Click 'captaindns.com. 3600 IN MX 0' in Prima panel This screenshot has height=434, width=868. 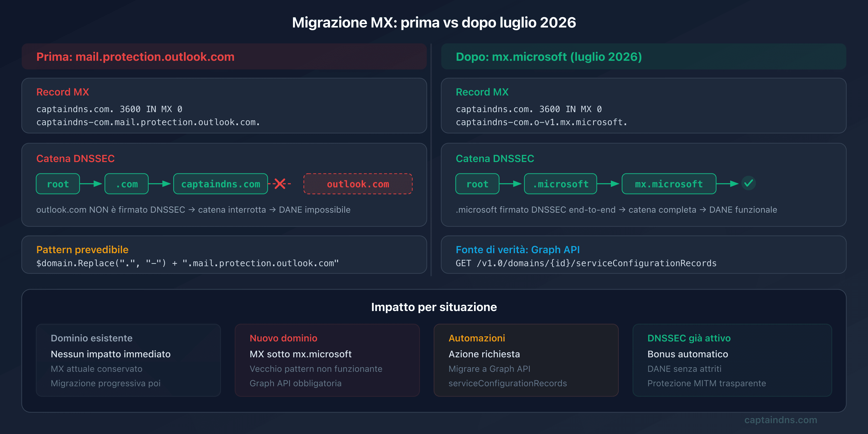pyautogui.click(x=109, y=109)
